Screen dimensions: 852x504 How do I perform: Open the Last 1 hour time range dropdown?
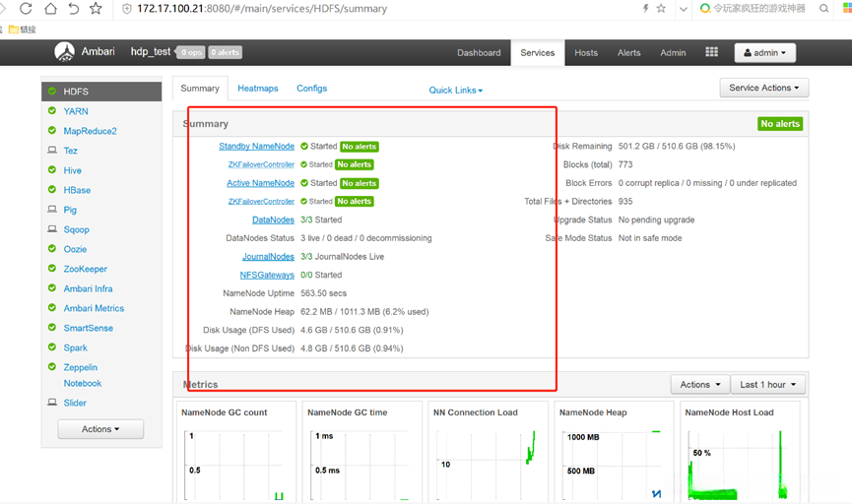tap(767, 385)
